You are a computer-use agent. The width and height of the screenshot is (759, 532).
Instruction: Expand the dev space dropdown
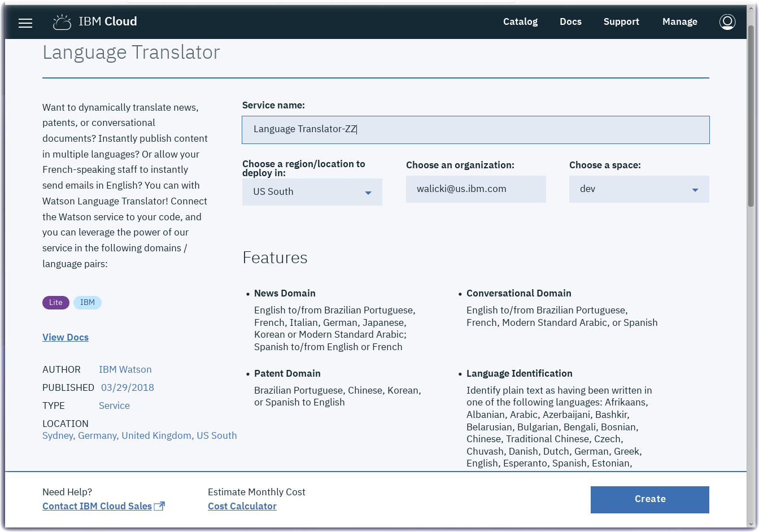[639, 189]
